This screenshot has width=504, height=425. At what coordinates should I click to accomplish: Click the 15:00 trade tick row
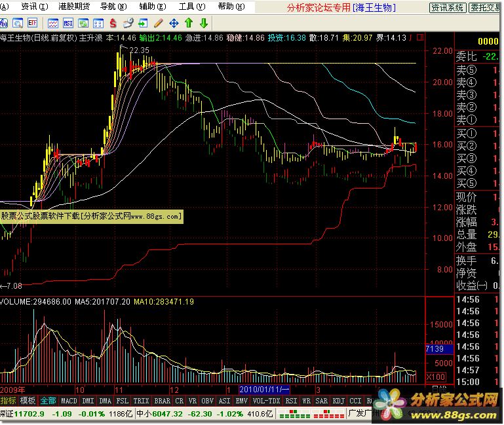[x=477, y=382]
